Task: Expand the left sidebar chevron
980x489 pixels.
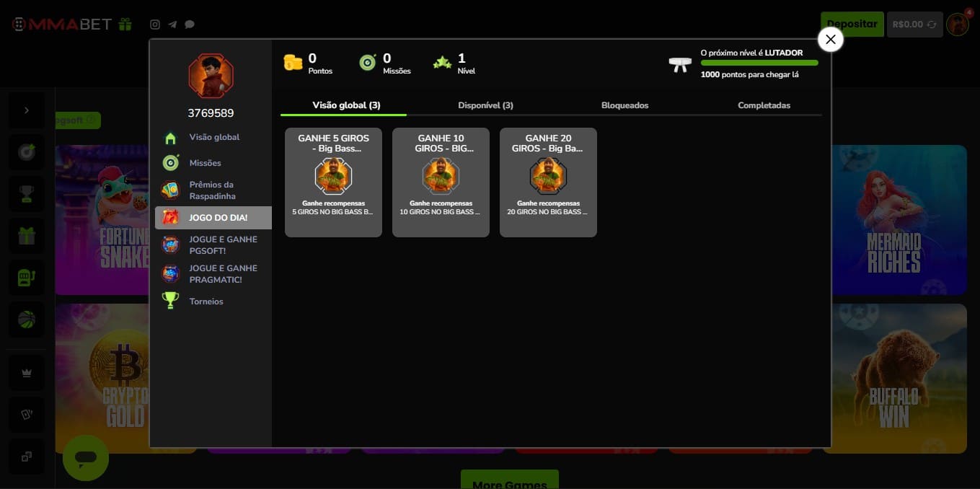Action: pyautogui.click(x=27, y=110)
